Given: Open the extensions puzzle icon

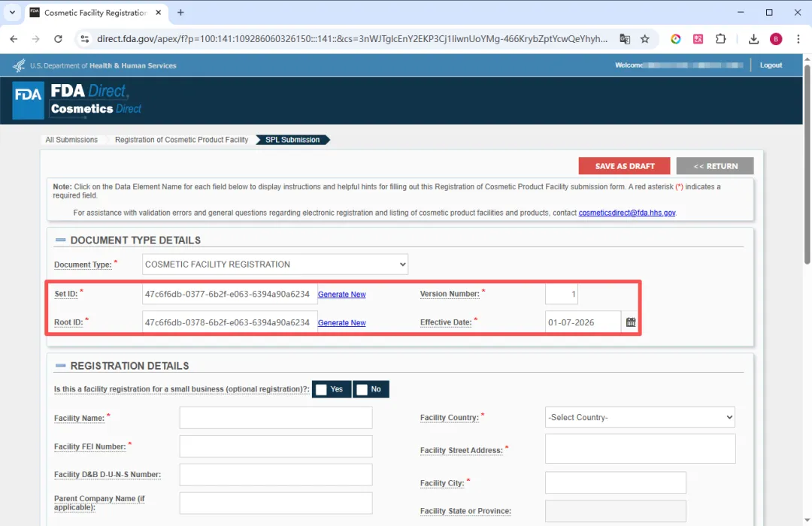Looking at the screenshot, I should point(720,39).
